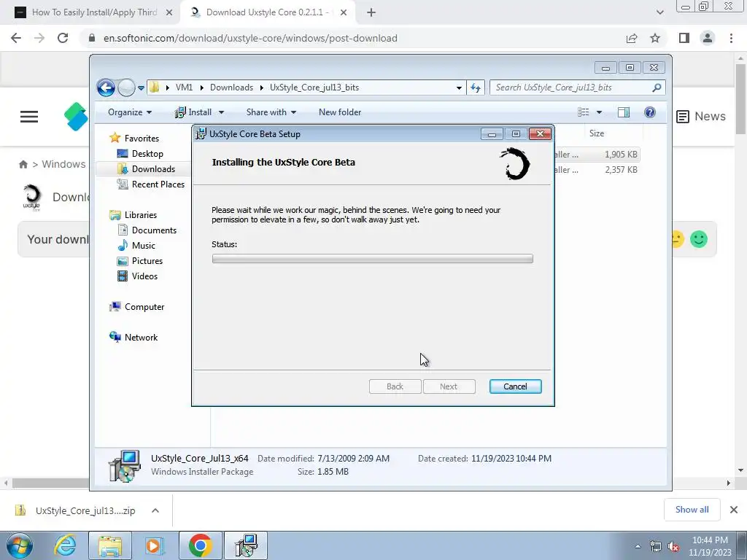The height and width of the screenshot is (560, 747).
Task: Open Windows Media Player taskbar icon
Action: coord(155,545)
